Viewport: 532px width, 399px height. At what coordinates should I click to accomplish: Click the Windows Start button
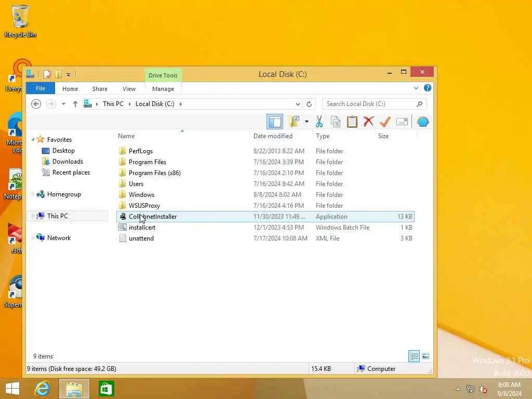coord(12,389)
